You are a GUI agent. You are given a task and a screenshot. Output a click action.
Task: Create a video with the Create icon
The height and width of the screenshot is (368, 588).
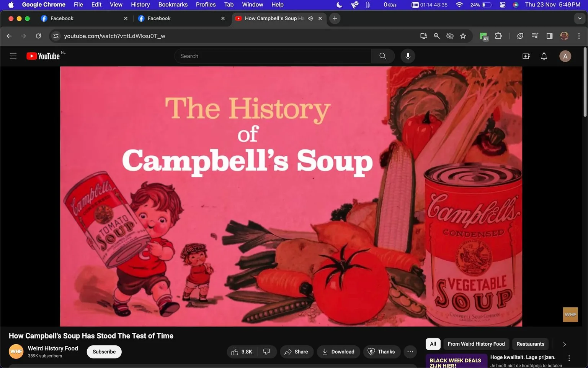[x=526, y=56]
